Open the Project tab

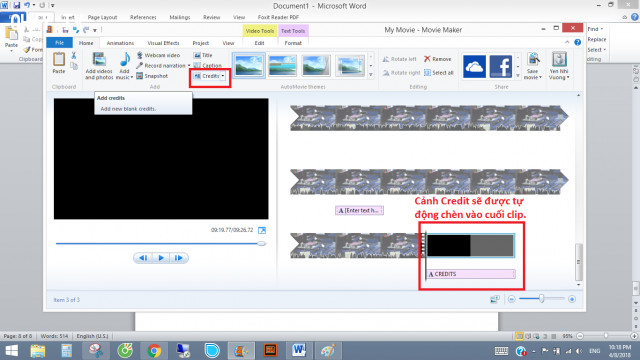200,43
